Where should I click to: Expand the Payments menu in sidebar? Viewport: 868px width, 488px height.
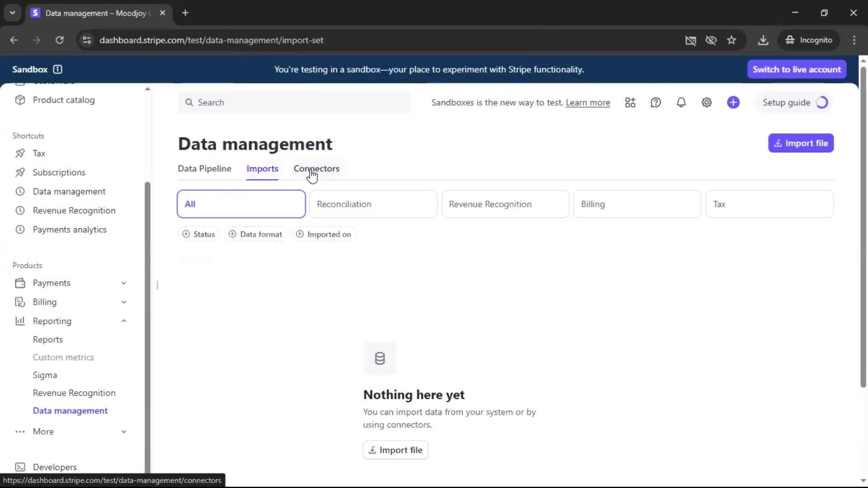(x=123, y=283)
